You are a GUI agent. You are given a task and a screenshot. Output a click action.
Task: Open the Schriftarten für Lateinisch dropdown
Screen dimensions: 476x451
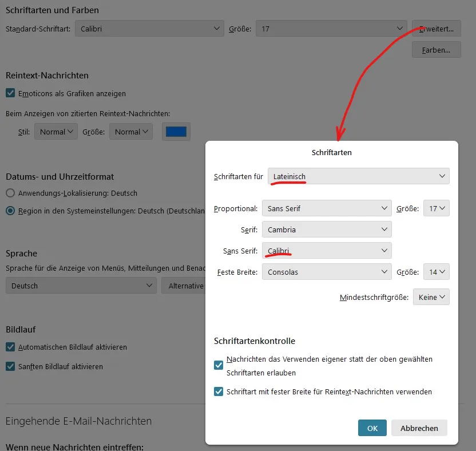click(x=359, y=176)
